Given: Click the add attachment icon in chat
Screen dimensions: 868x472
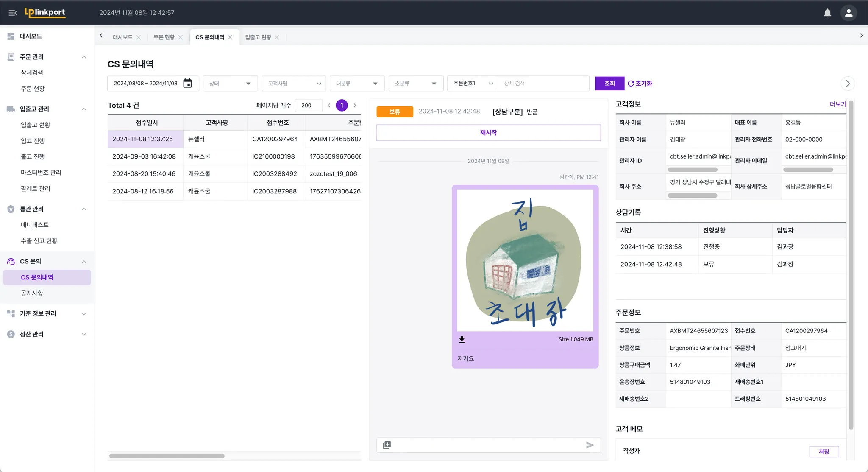Looking at the screenshot, I should click(x=387, y=445).
